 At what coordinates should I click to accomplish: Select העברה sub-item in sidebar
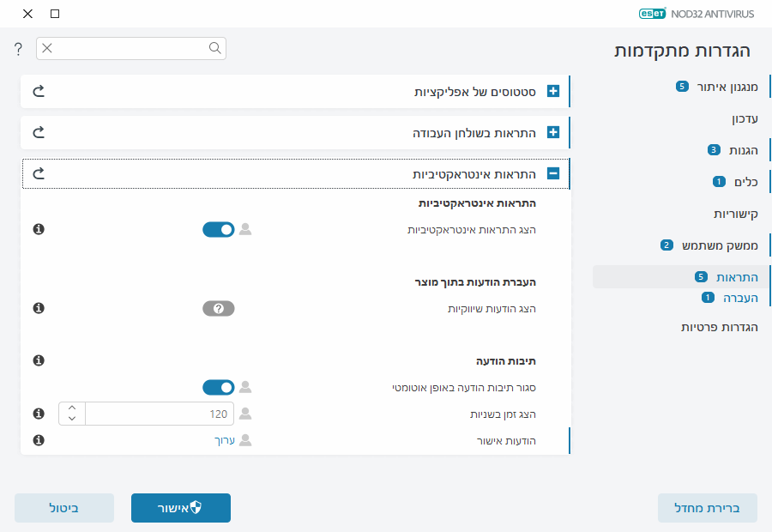(x=740, y=298)
